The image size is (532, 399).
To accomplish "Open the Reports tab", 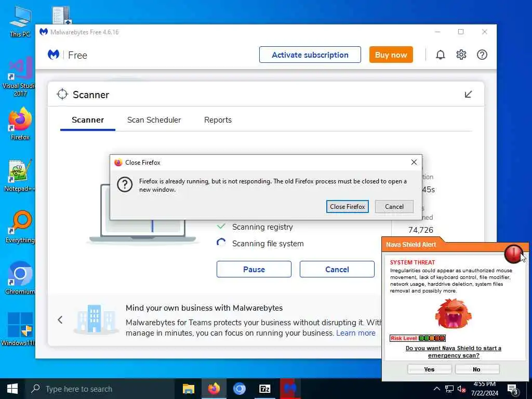I will point(218,120).
